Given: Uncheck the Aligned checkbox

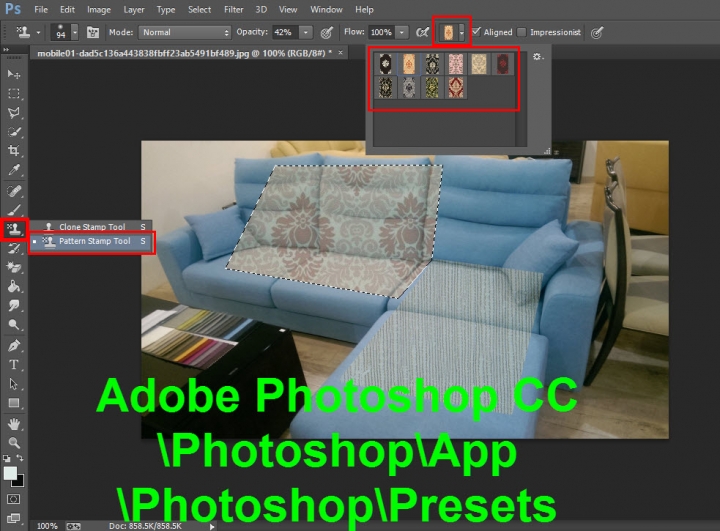Looking at the screenshot, I should coord(476,33).
